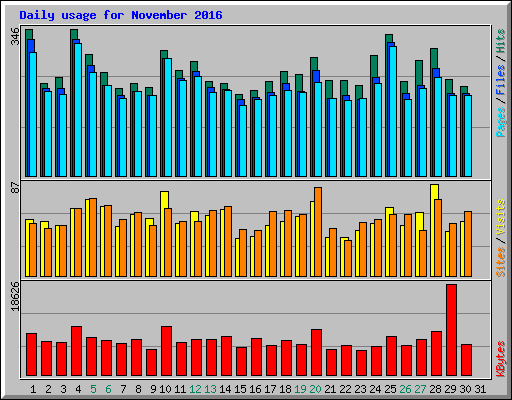Click day label '31' on the x-axis
The image size is (512, 400).
[x=480, y=389]
